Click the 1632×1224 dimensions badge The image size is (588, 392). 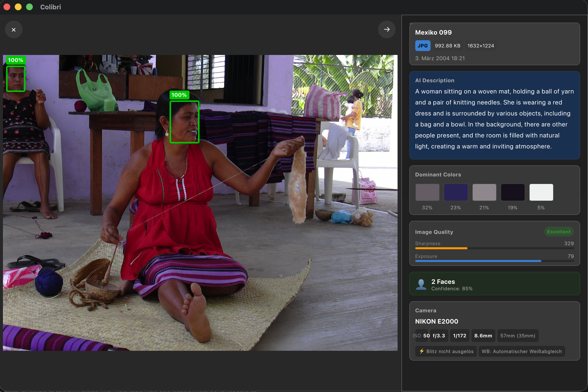(481, 45)
